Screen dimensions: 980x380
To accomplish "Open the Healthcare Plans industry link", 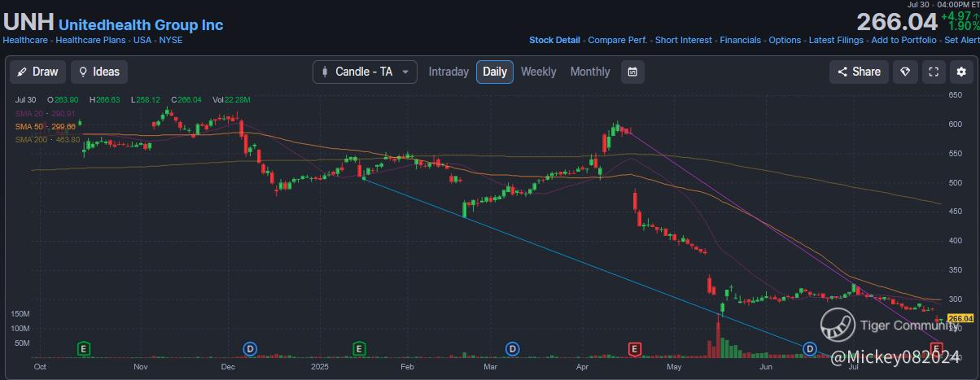I will 92,40.
